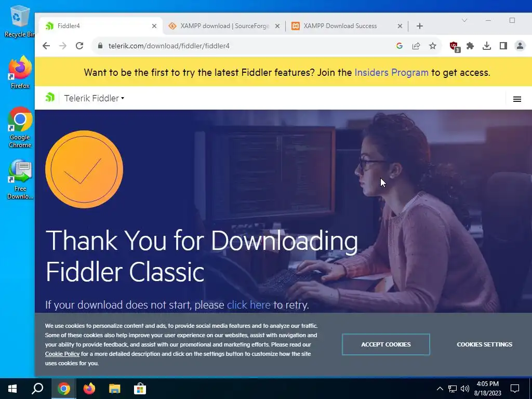532x399 pixels.
Task: Reload the Fiddler download page
Action: point(79,46)
